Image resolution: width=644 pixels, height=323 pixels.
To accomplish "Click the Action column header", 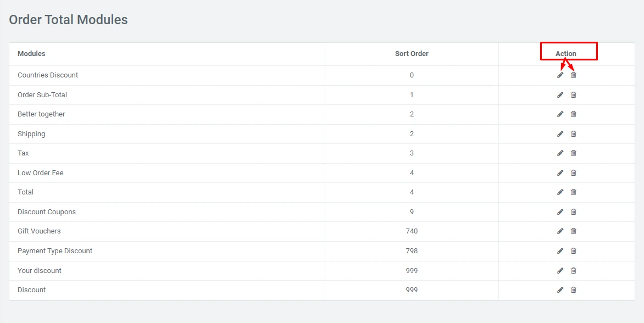I will click(x=566, y=54).
